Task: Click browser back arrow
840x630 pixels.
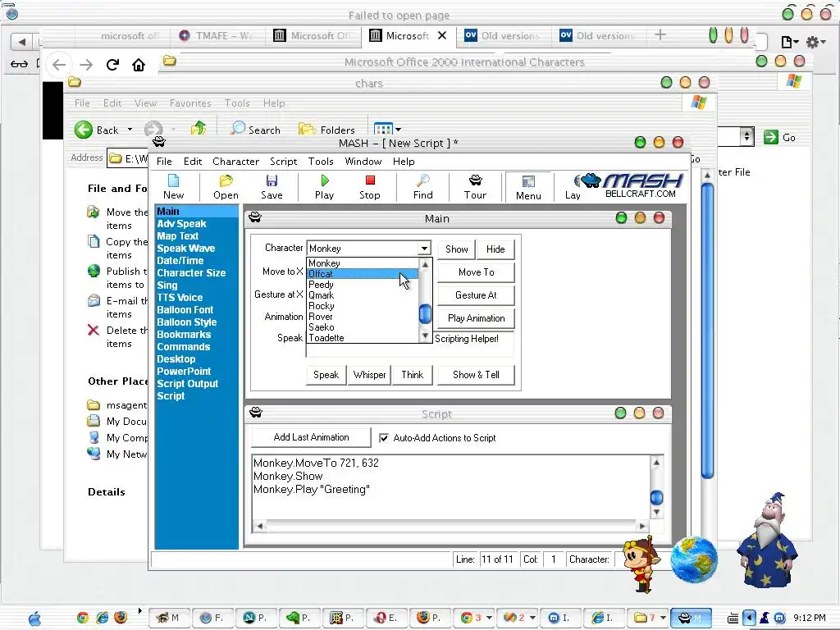Action: coord(59,65)
